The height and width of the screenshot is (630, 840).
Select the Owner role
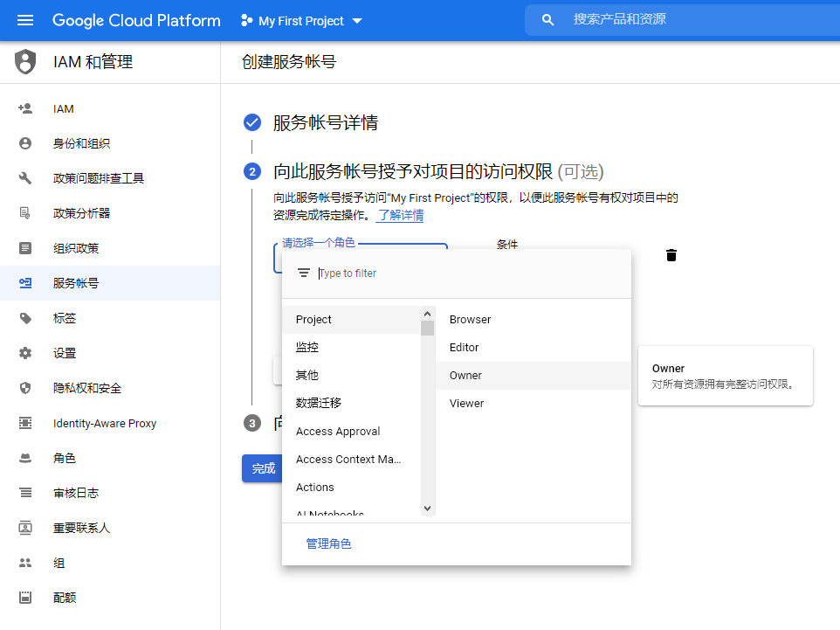pos(465,375)
